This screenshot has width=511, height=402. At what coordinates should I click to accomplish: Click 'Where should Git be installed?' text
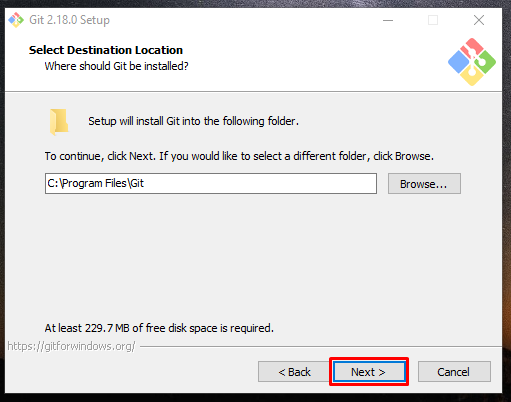click(x=116, y=66)
